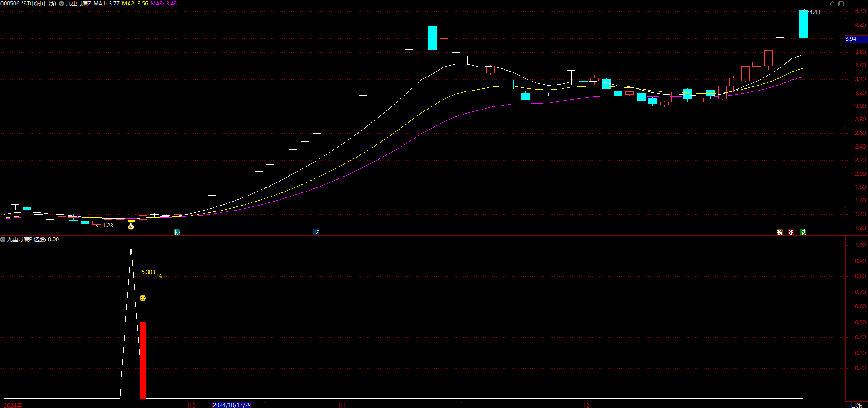Click the 1.23 low price label
The height and width of the screenshot is (408, 868).
tap(108, 226)
